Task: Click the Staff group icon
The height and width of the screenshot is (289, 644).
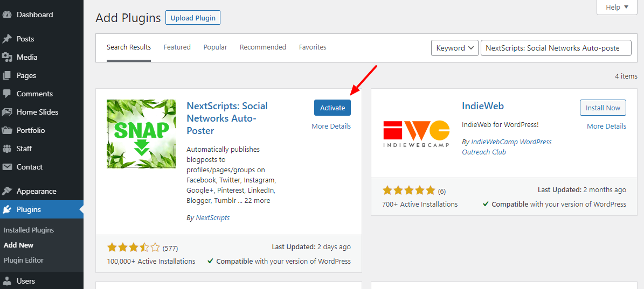Action: 7,149
